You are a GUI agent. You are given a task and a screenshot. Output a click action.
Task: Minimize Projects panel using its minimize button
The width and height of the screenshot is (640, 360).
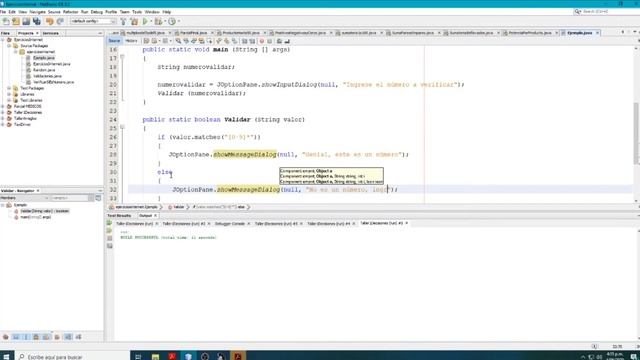click(100, 33)
